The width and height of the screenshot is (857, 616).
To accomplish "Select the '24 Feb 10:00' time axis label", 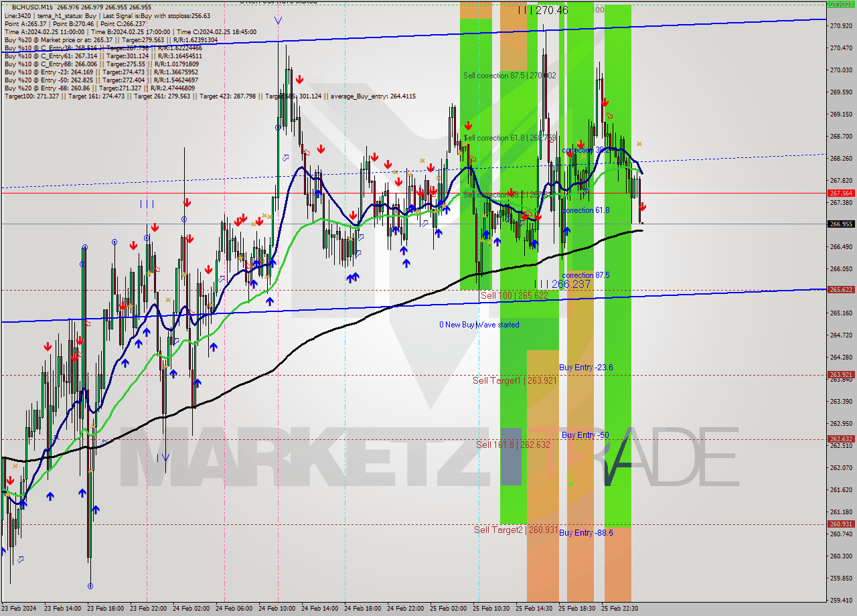I will [x=277, y=609].
